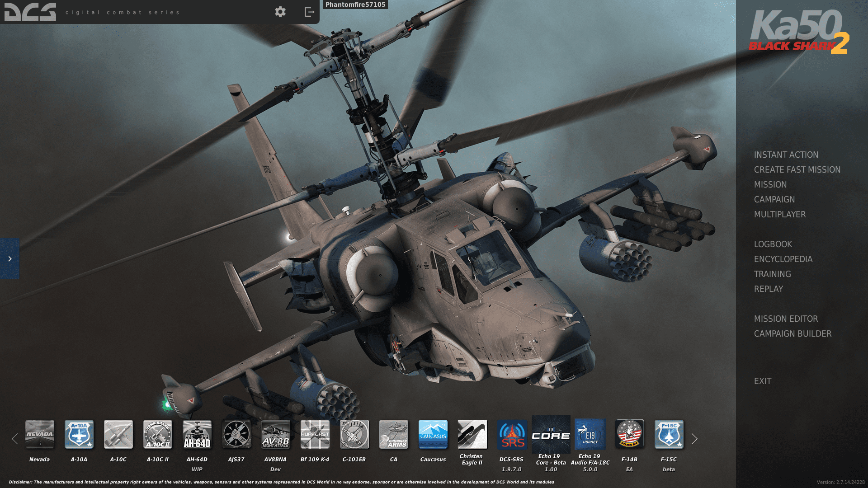Select the F-14B Tomcat icon
The height and width of the screenshot is (488, 868).
pyautogui.click(x=629, y=434)
